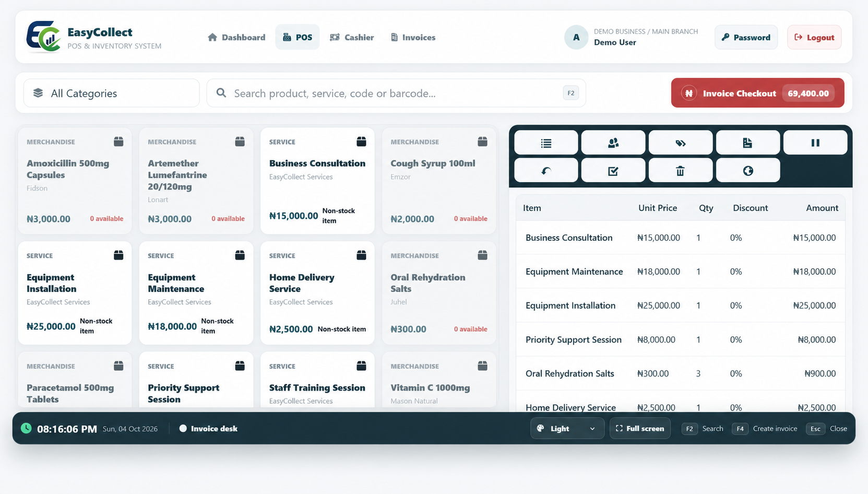The height and width of the screenshot is (494, 868).
Task: Click the trash delete icon button
Action: click(681, 170)
